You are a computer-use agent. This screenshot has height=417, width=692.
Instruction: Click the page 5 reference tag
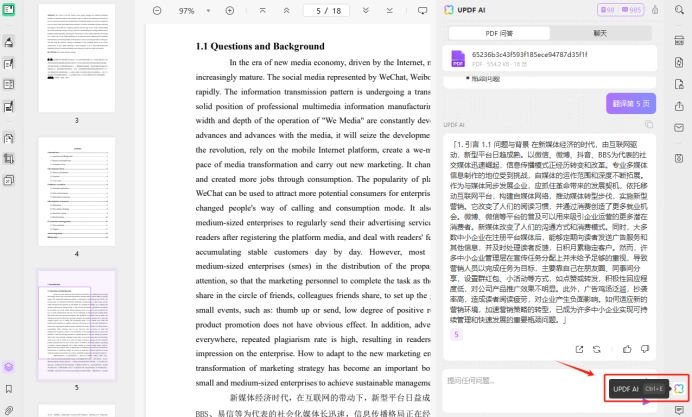click(456, 334)
